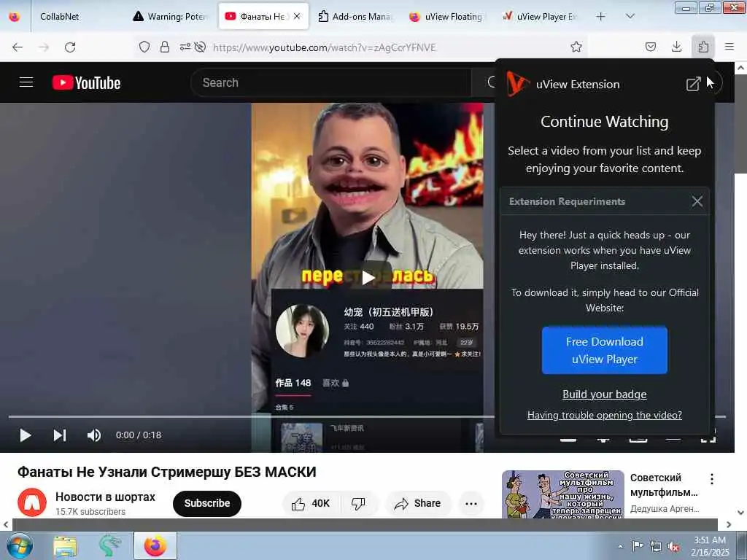This screenshot has height=560, width=747.
Task: Reload the current page
Action: point(70,47)
